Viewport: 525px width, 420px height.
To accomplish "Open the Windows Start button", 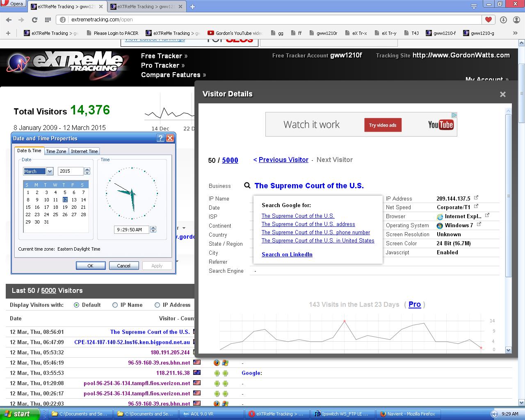I will [x=19, y=414].
